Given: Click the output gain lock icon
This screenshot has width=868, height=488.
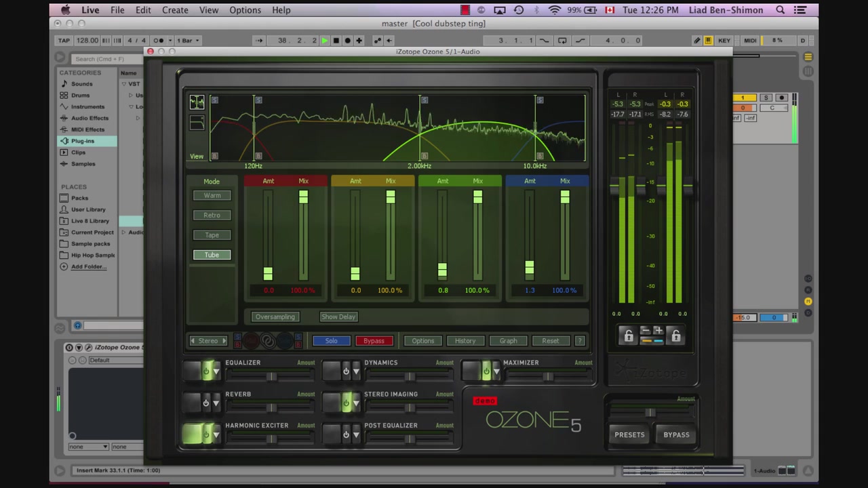Looking at the screenshot, I should (676, 335).
